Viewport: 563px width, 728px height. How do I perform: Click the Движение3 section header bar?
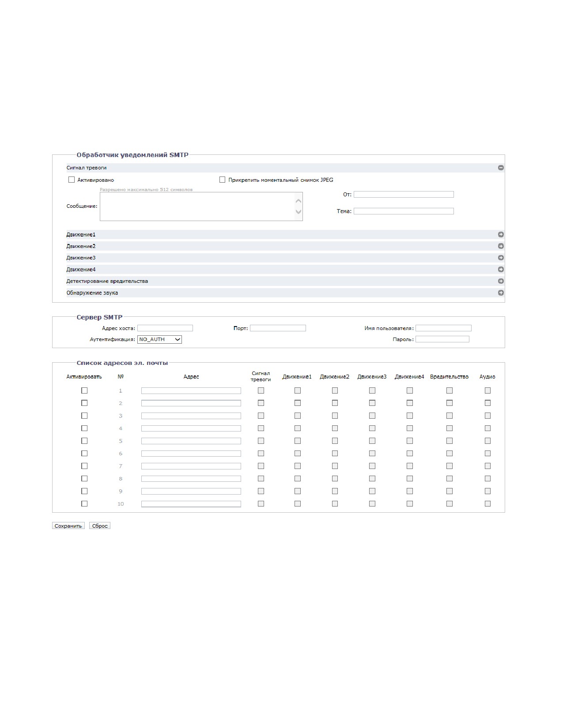click(285, 258)
